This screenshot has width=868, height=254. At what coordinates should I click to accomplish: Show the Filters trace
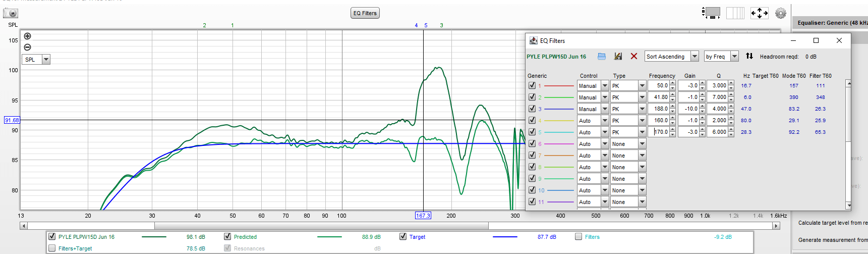[x=578, y=236]
